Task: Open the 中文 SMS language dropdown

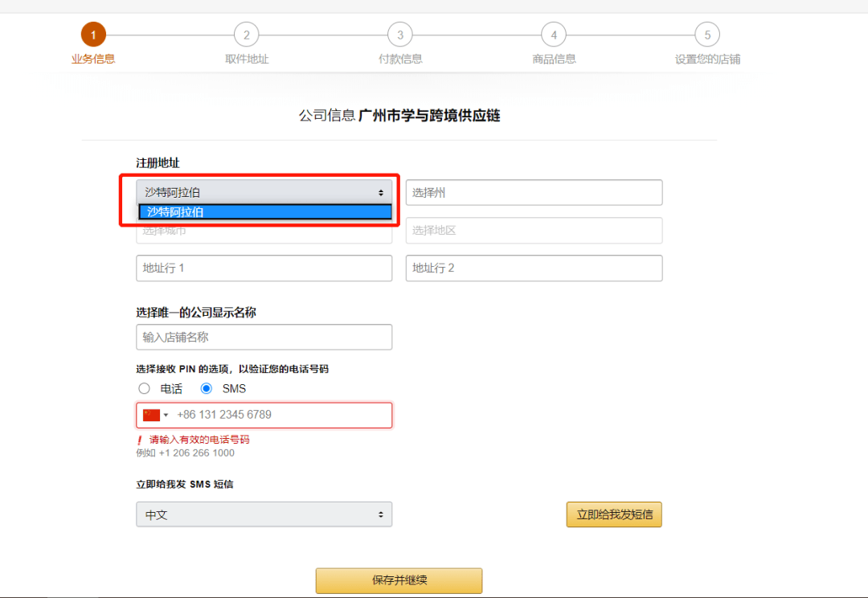Action: pyautogui.click(x=264, y=514)
